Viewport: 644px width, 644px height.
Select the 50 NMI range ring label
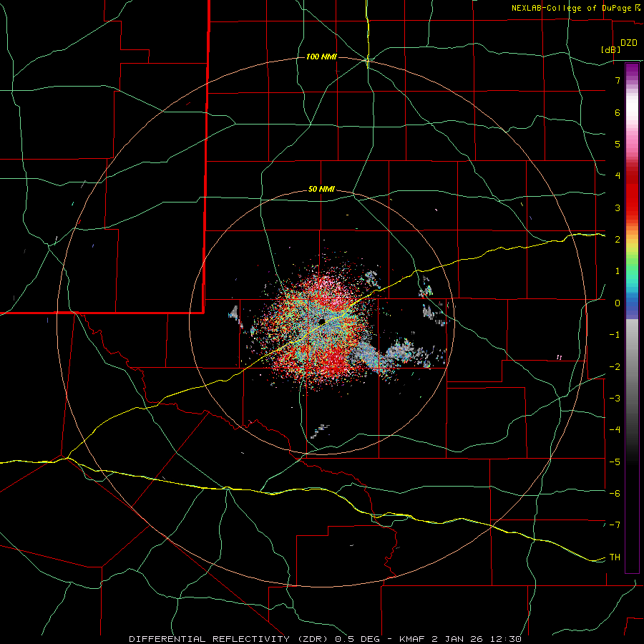321,189
